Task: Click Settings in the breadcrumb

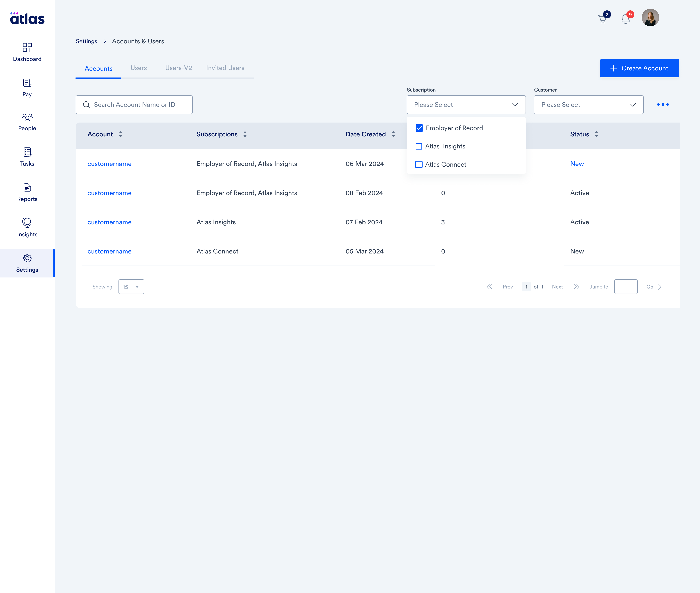Action: [86, 41]
